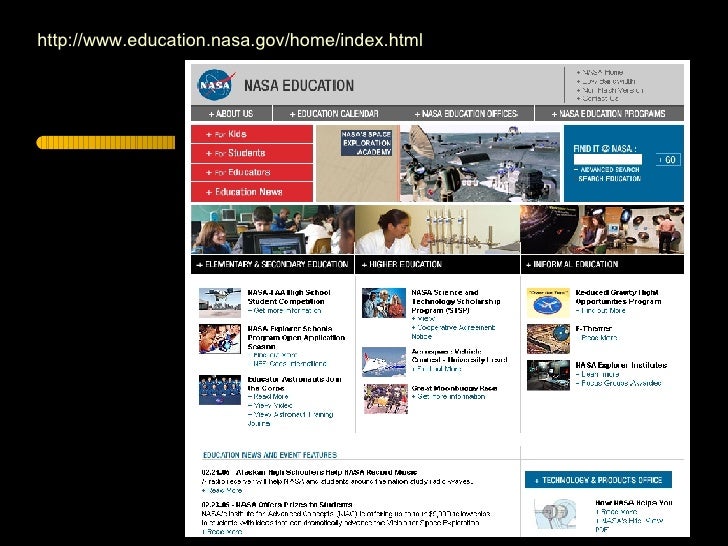This screenshot has height=546, width=728.
Task: Click the museum exhibit photo
Action: point(602,230)
